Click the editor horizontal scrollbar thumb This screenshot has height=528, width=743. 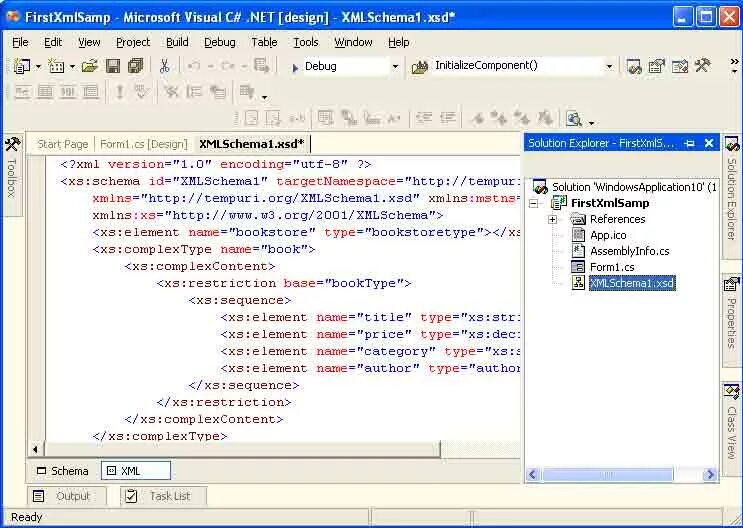click(242, 449)
